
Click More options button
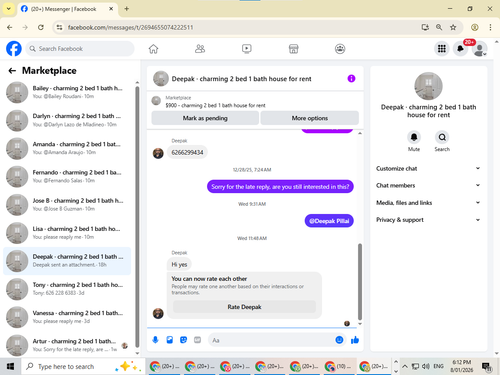[310, 118]
